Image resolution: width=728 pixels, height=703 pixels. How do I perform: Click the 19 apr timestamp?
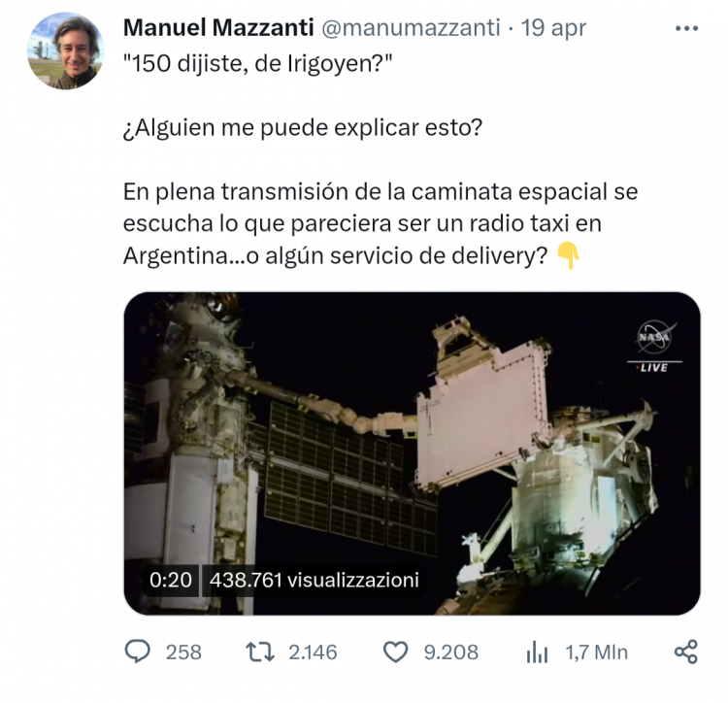pyautogui.click(x=553, y=28)
